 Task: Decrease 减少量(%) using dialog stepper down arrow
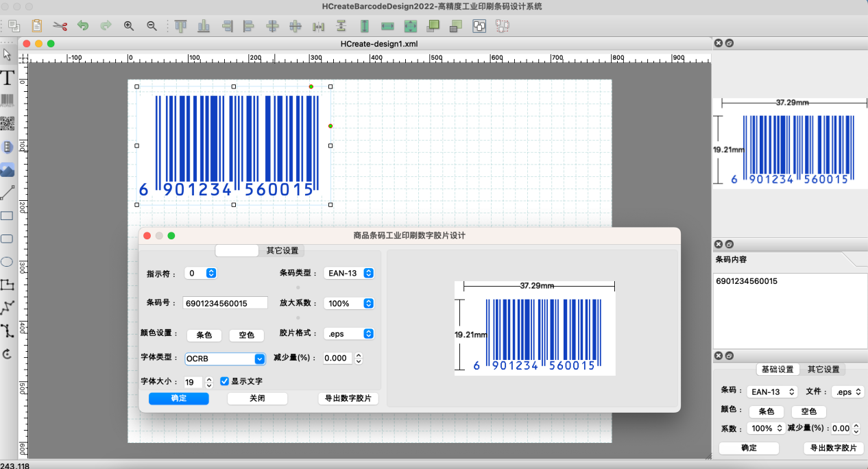point(359,361)
